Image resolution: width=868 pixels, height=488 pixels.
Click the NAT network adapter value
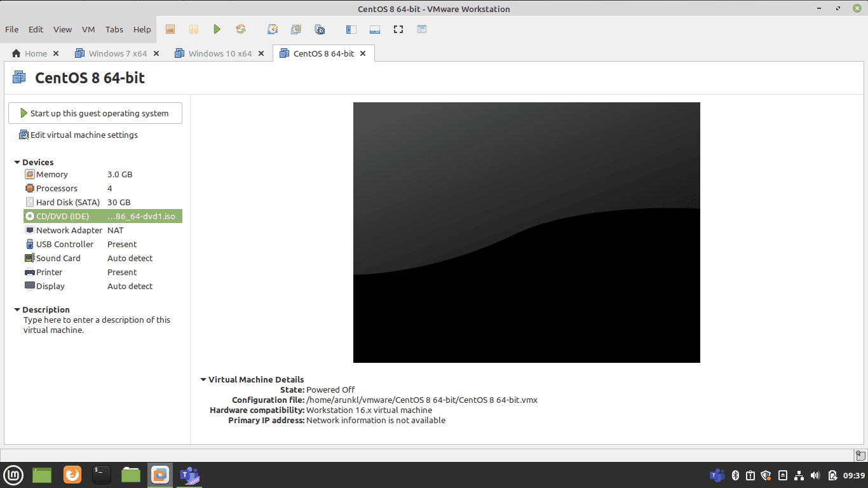(116, 230)
